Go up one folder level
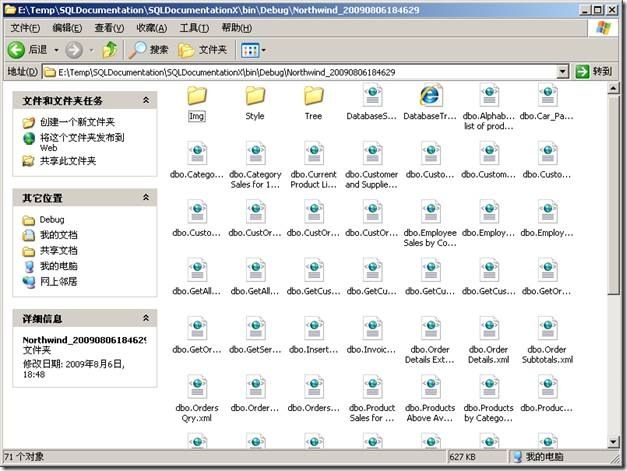 coord(110,50)
